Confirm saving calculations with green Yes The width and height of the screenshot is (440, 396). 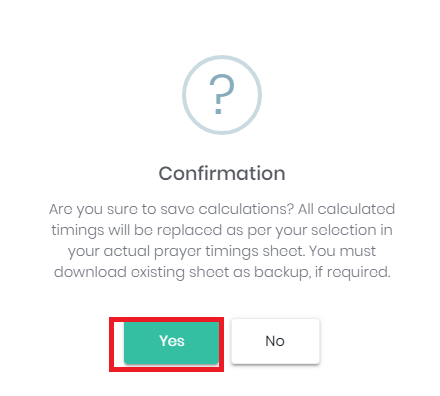click(x=171, y=342)
